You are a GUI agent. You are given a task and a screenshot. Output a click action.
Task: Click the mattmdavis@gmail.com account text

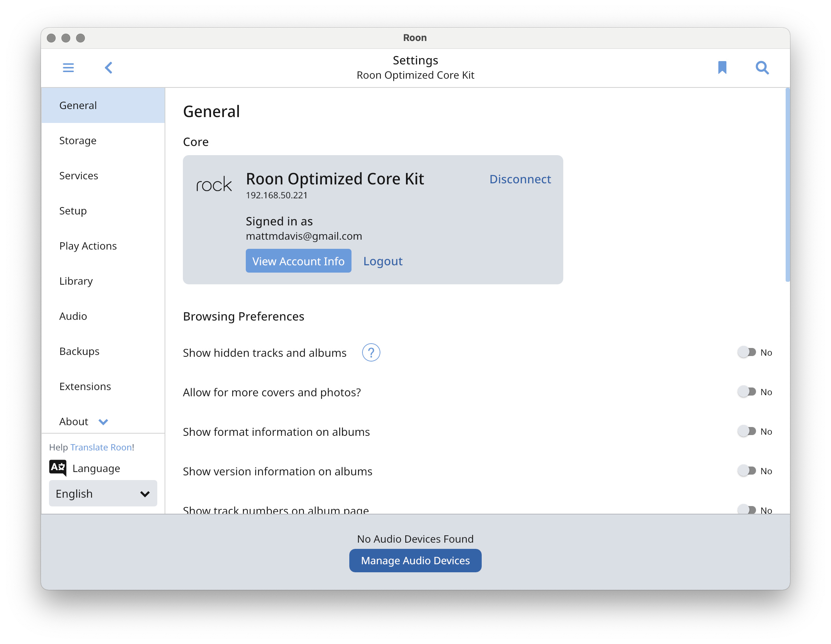[x=304, y=236]
